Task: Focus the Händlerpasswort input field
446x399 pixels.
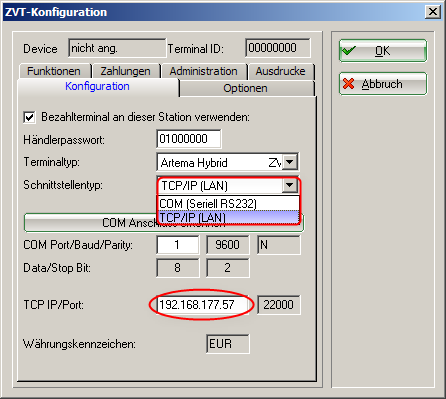Action: pyautogui.click(x=188, y=139)
